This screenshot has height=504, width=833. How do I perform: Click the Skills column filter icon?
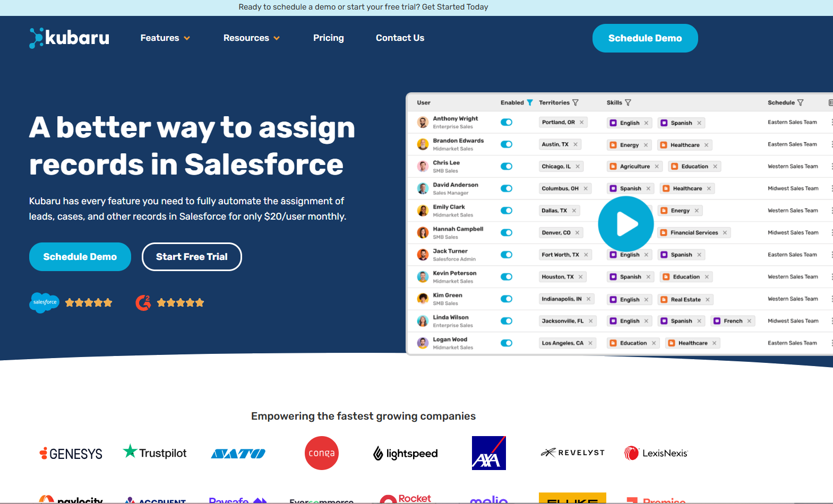628,102
